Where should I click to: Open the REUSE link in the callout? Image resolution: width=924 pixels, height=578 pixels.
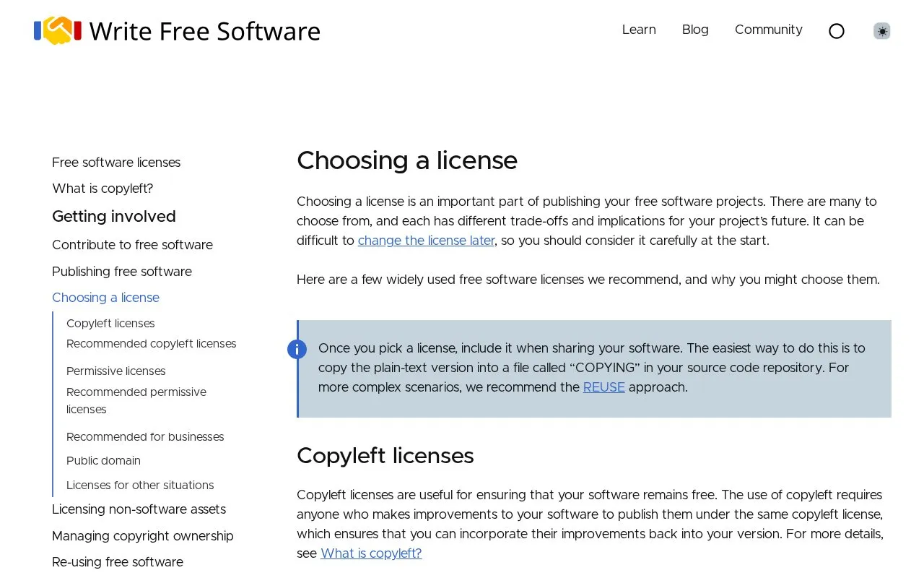tap(604, 387)
